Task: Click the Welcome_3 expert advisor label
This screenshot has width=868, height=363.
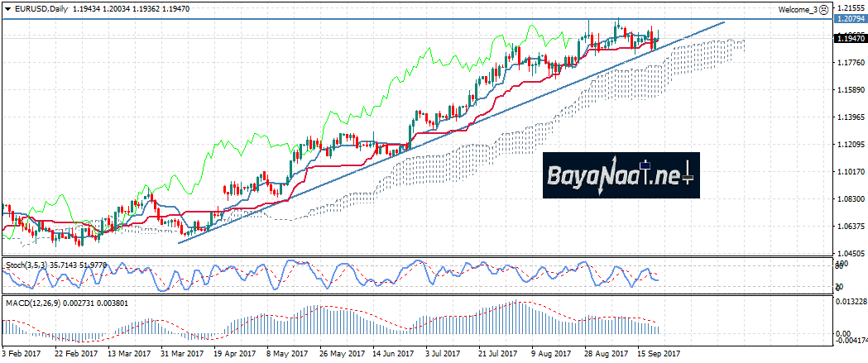Action: tap(798, 9)
